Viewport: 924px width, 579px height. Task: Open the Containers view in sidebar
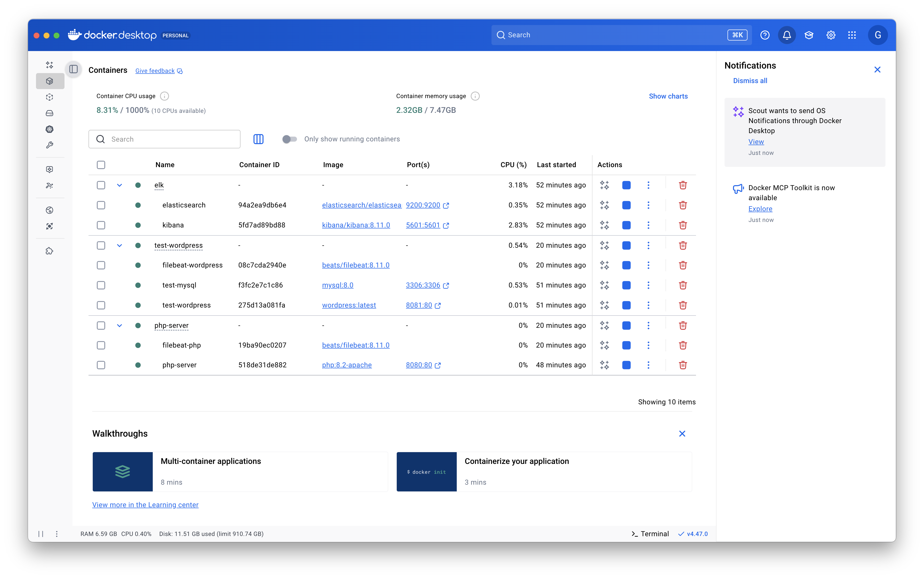pos(50,81)
